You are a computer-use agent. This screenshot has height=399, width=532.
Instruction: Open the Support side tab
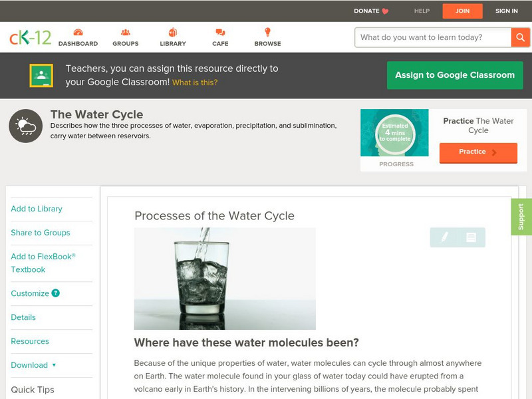(x=521, y=217)
